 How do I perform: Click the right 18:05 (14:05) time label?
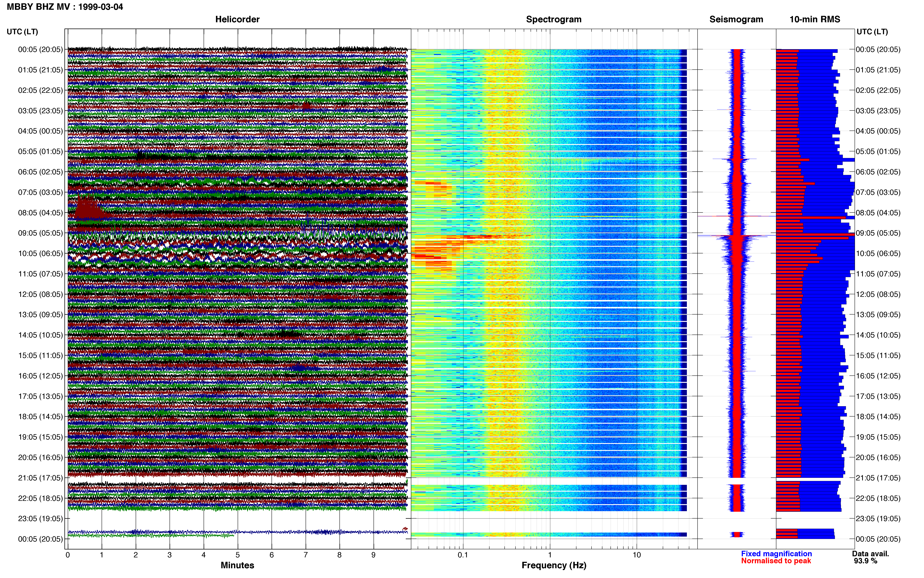pyautogui.click(x=878, y=417)
